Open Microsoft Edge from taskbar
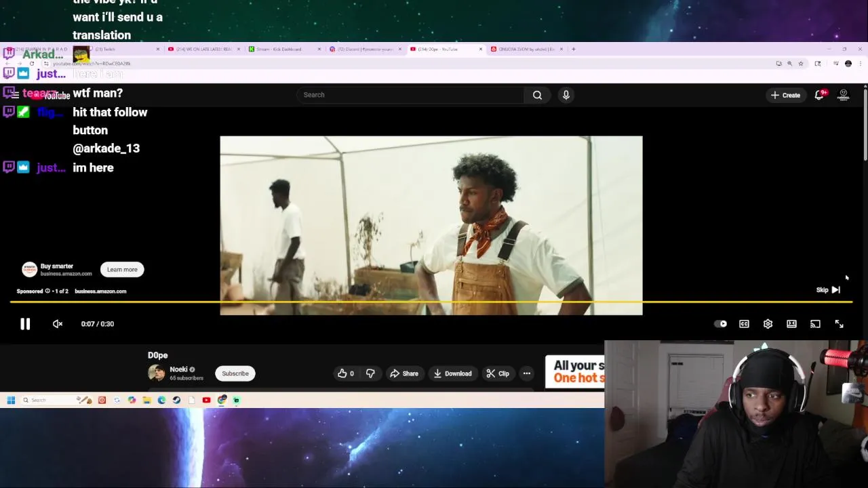This screenshot has height=488, width=868. (x=161, y=400)
